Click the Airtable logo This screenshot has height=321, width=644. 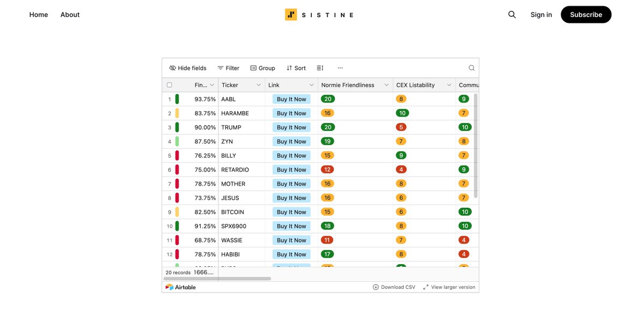(x=181, y=287)
